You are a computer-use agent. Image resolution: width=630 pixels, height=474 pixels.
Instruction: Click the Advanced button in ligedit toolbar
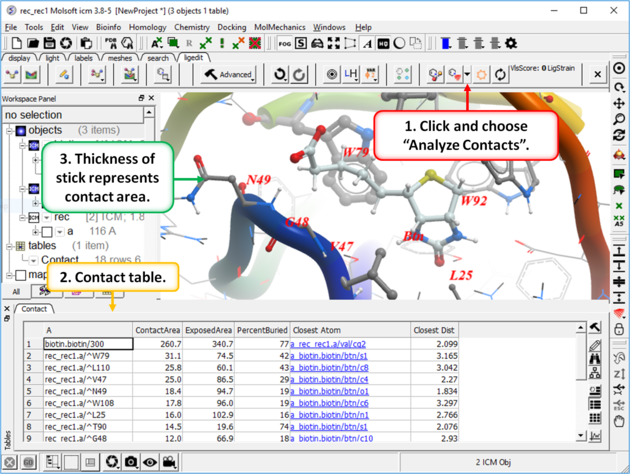[x=228, y=75]
